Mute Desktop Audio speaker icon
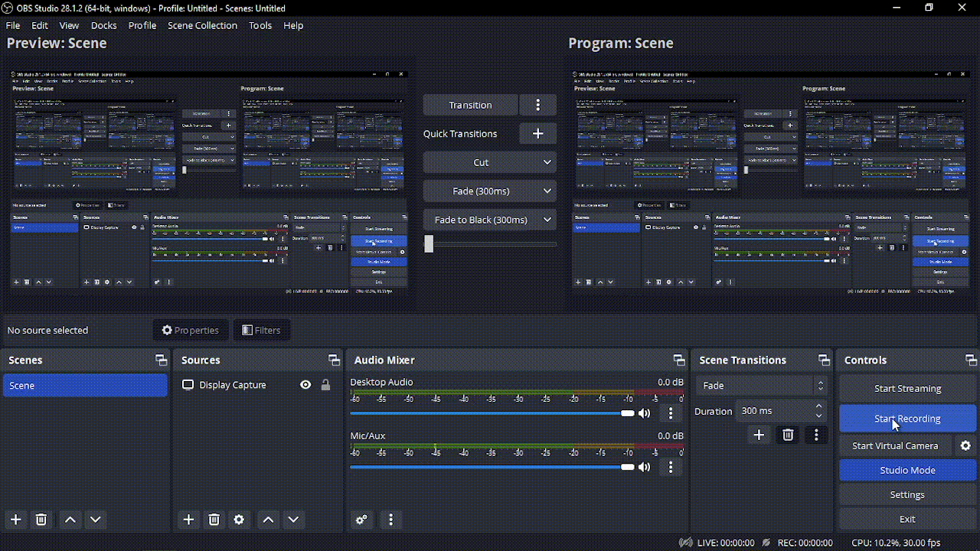Screen dimensions: 980x551 645,413
